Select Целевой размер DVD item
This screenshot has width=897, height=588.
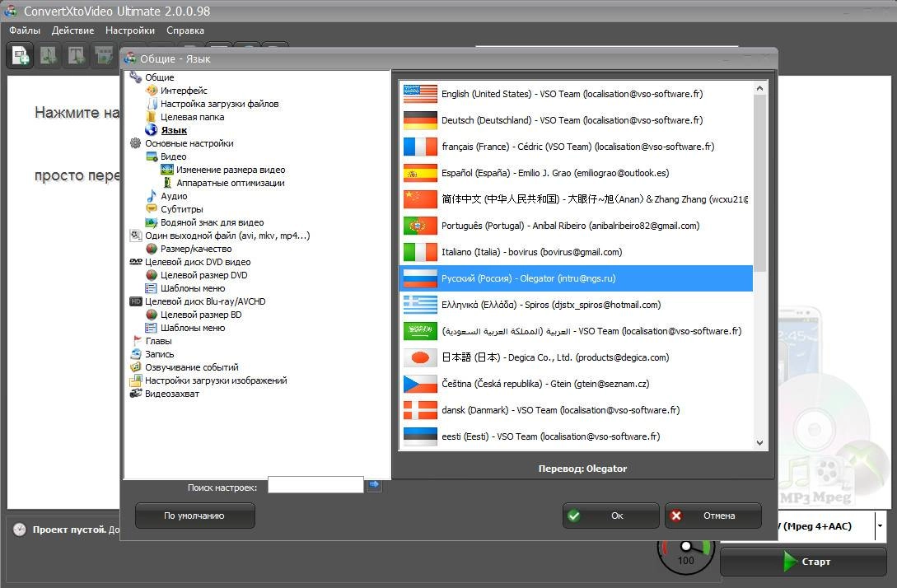(204, 274)
